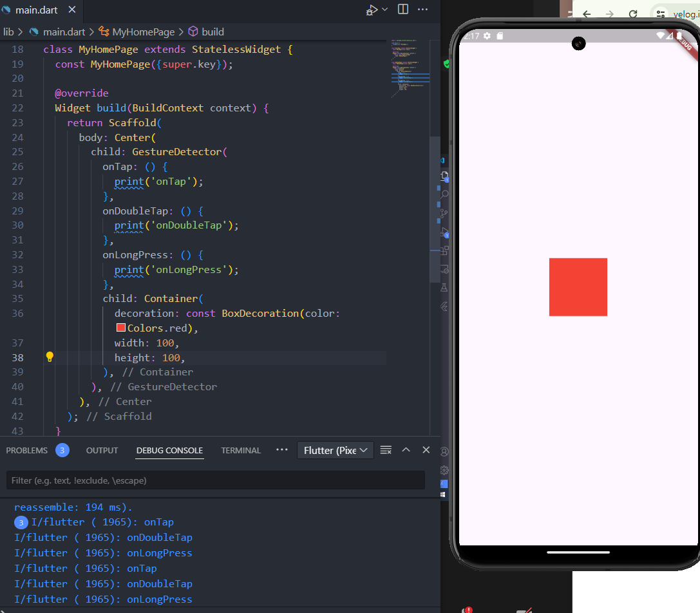This screenshot has width=700, height=613.
Task: Switch to the PROBLEMS panel tab
Action: 27,450
